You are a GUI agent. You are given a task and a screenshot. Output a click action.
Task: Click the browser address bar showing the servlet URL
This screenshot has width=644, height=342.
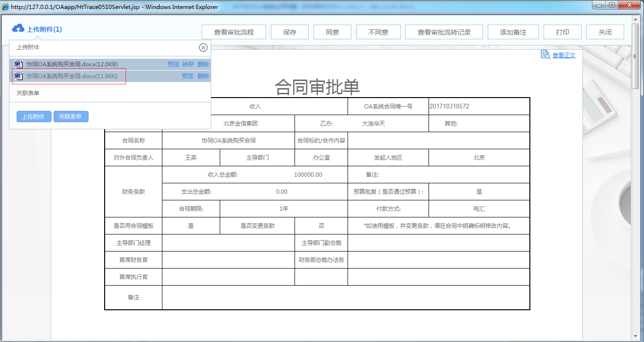(x=95, y=7)
